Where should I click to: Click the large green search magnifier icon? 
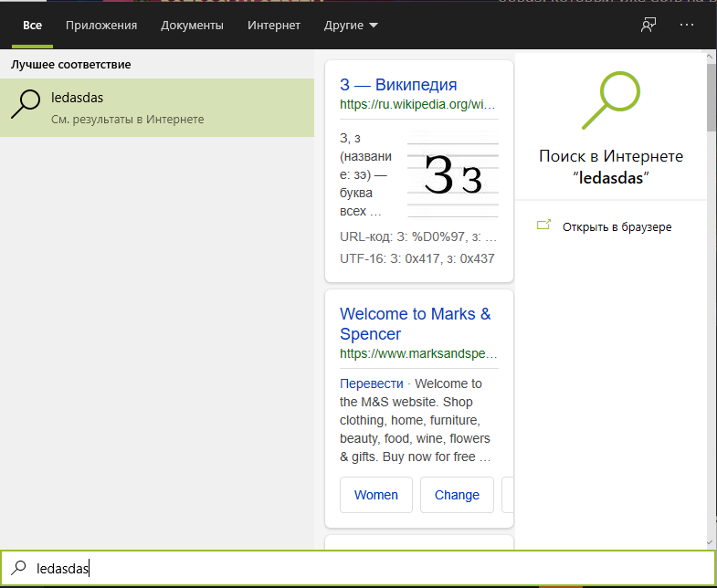(610, 100)
